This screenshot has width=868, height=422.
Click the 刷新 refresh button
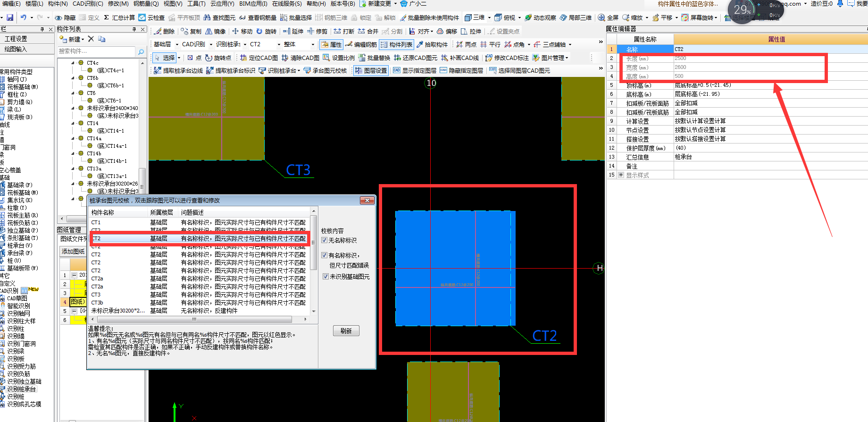click(x=346, y=331)
